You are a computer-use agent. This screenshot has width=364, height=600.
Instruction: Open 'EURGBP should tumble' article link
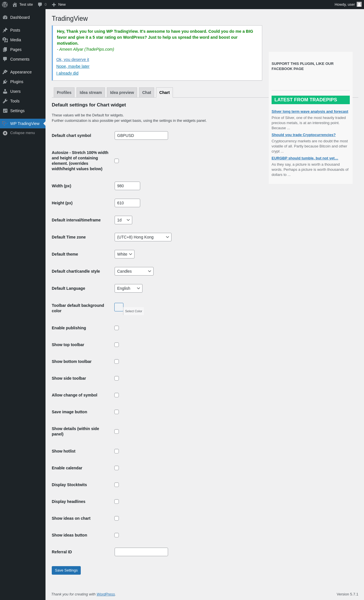tap(305, 158)
